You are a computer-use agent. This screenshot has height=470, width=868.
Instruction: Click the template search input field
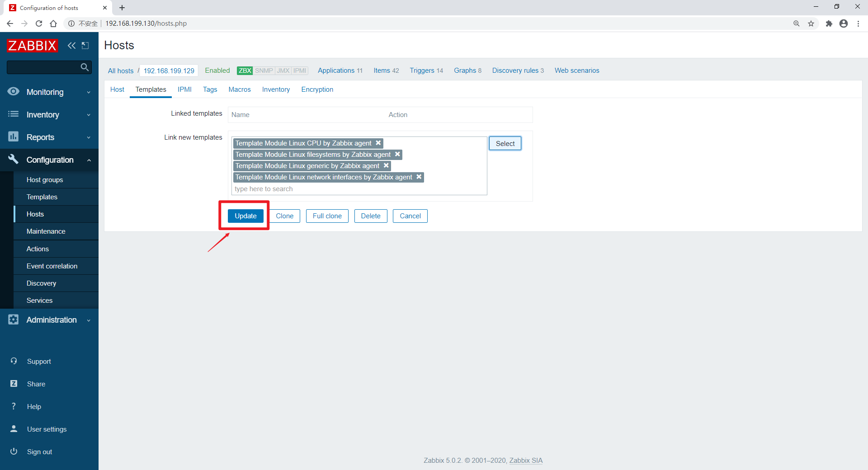click(359, 189)
